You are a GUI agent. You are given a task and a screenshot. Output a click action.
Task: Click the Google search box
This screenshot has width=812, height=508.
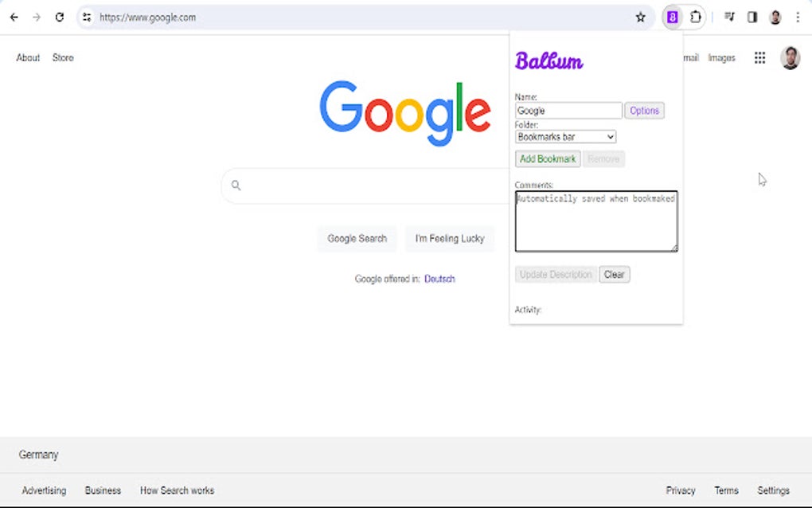365,186
